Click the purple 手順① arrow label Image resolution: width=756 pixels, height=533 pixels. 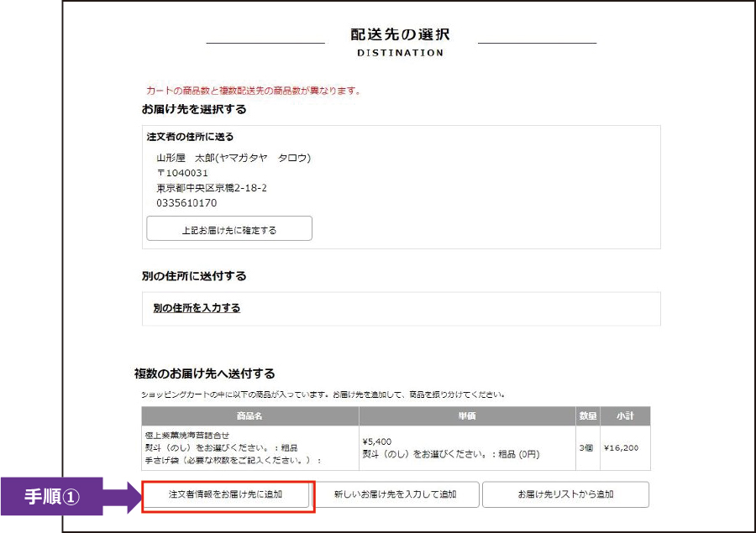[63, 496]
